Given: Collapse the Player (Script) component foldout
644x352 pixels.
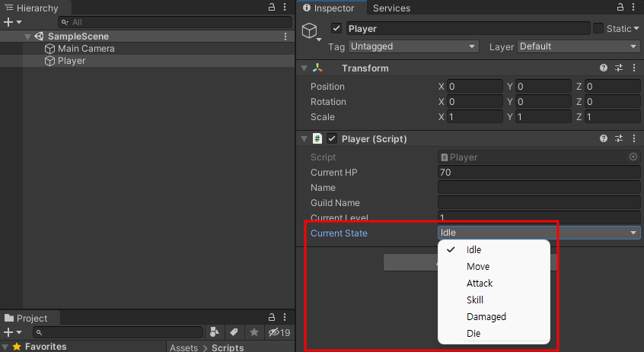Looking at the screenshot, I should coord(304,138).
